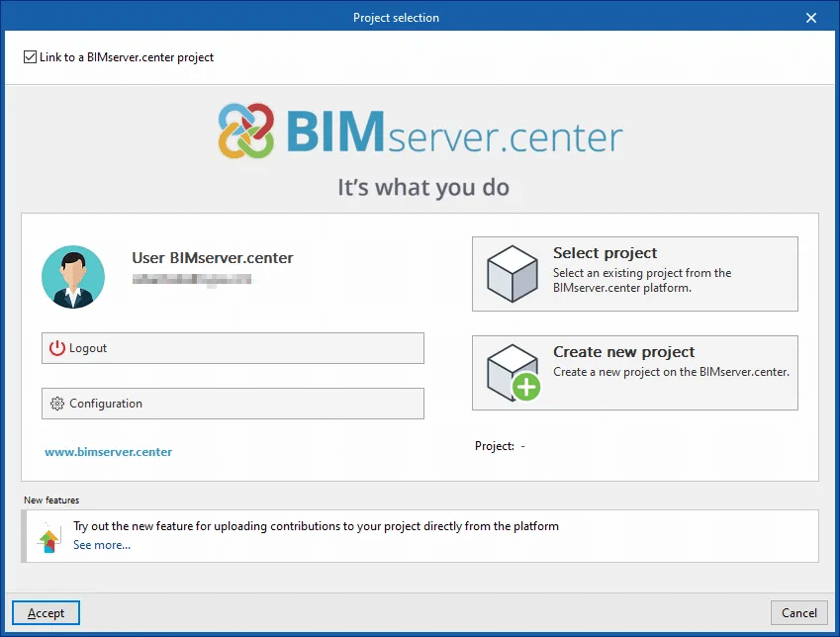Open Configuration settings via its label

(x=106, y=404)
